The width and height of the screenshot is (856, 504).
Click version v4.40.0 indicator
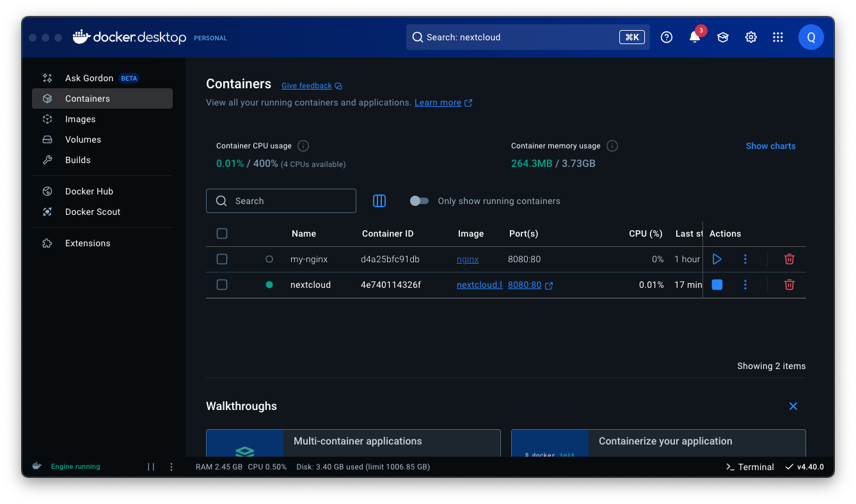coord(805,467)
